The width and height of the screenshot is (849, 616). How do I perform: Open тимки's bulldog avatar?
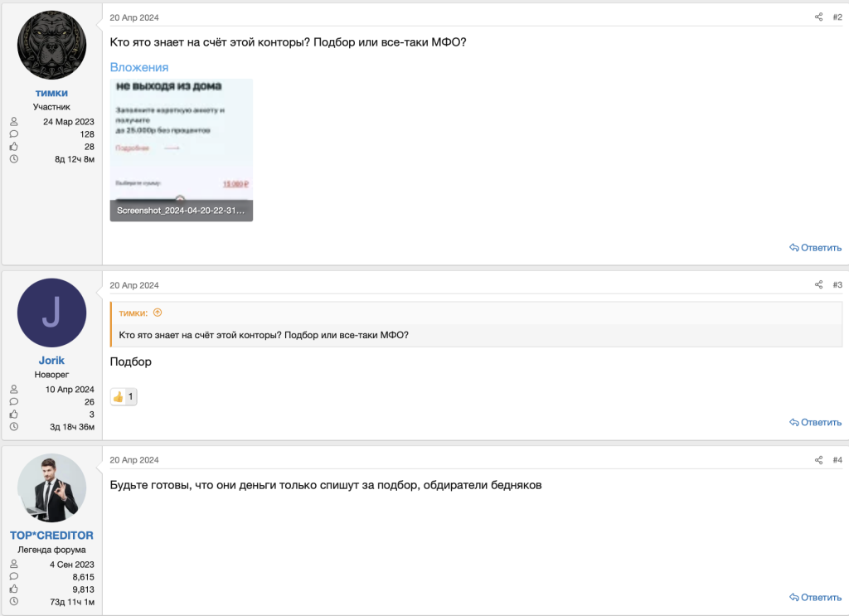51,46
